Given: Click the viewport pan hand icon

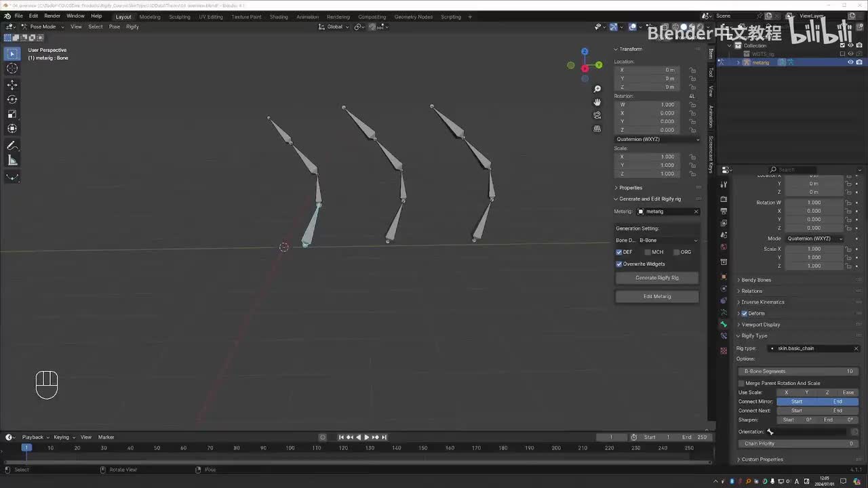Looking at the screenshot, I should click(597, 102).
